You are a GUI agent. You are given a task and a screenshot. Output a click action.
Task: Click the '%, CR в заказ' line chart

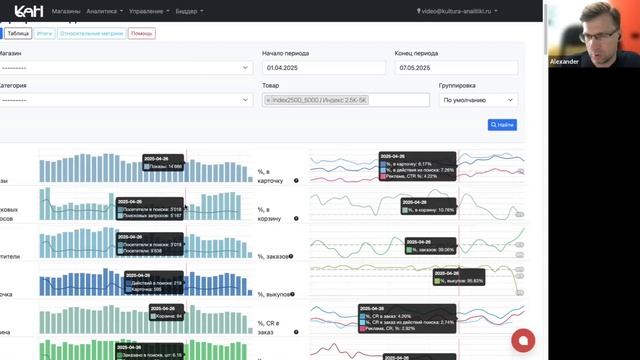tap(417, 318)
